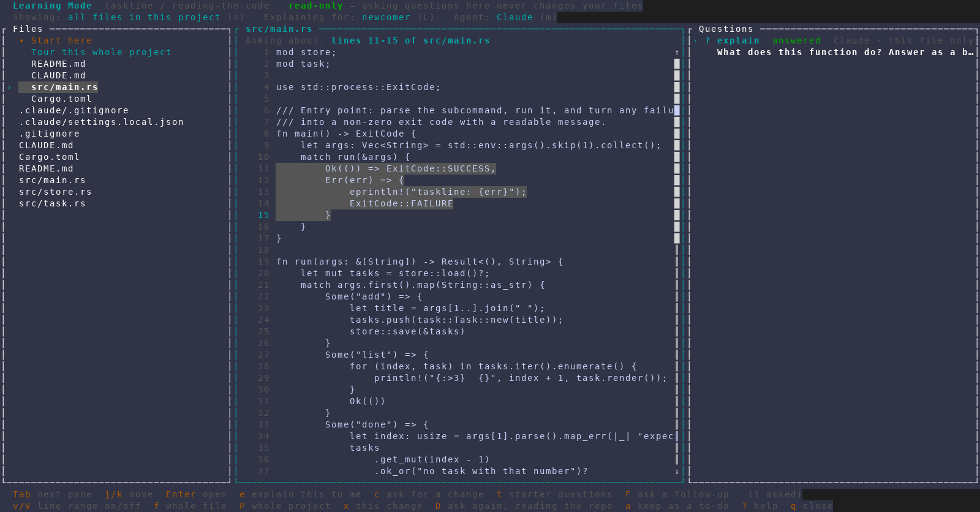Toggle 'v/V line range on/off'
Image resolution: width=980 pixels, height=512 pixels.
(x=77, y=506)
